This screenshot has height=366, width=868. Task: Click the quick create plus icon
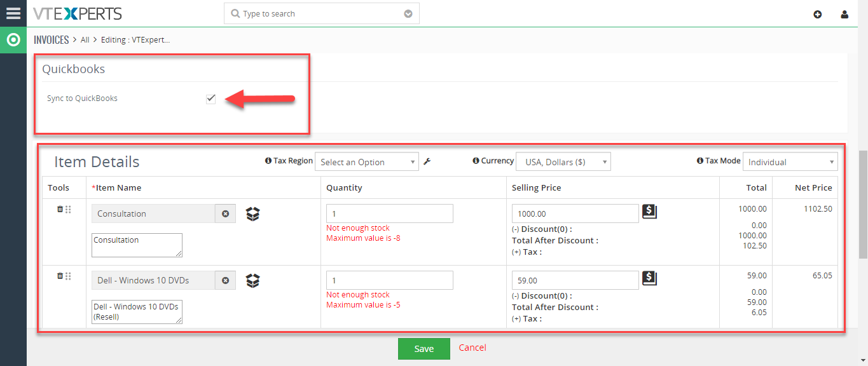pyautogui.click(x=818, y=14)
